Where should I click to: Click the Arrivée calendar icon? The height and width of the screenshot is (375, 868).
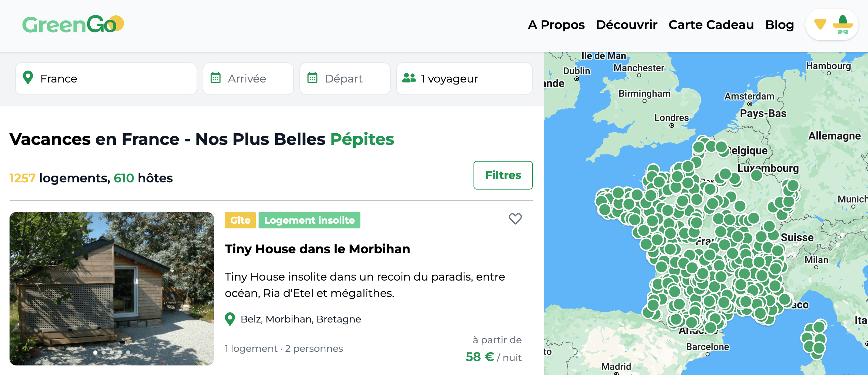click(216, 78)
